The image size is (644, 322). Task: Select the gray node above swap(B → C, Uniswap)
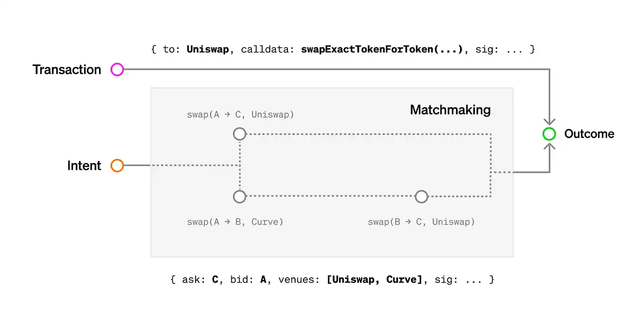[x=422, y=196]
